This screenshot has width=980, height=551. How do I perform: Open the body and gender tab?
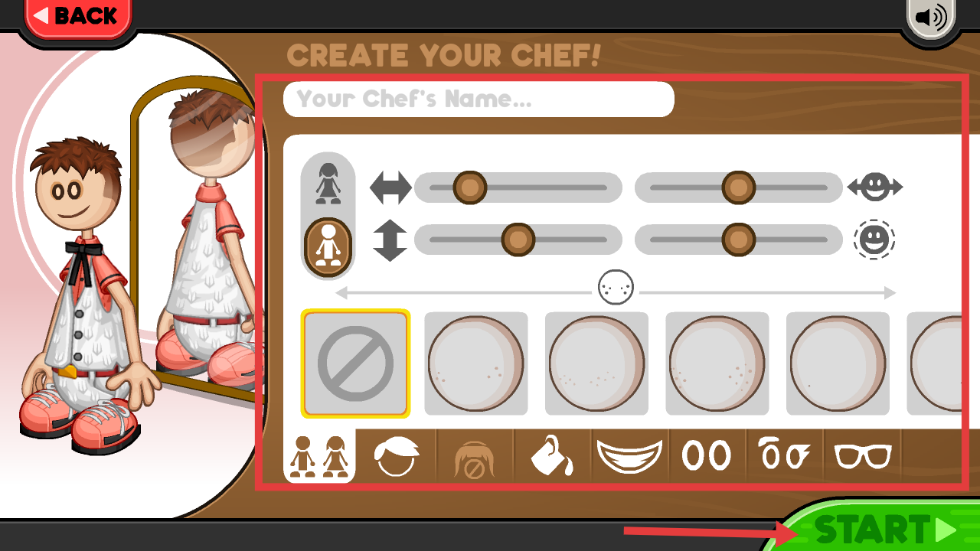[319, 456]
